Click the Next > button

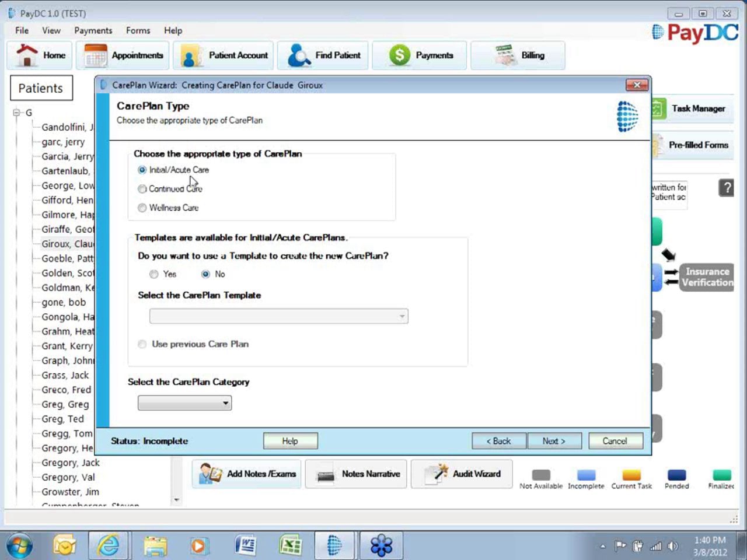coord(554,441)
